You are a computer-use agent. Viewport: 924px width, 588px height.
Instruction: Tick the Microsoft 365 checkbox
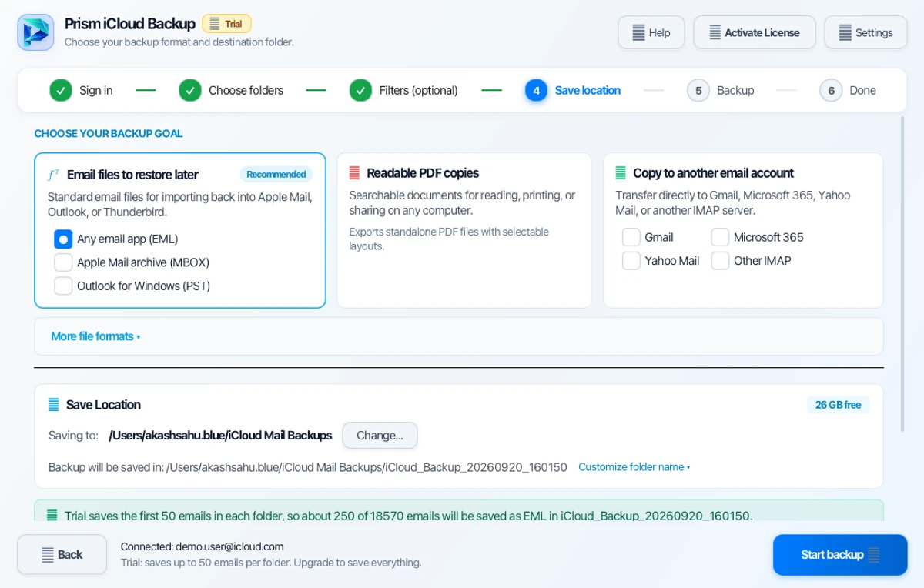pos(720,237)
